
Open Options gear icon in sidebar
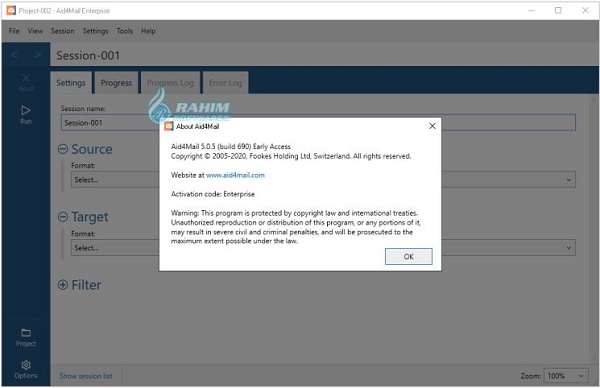pos(26,365)
